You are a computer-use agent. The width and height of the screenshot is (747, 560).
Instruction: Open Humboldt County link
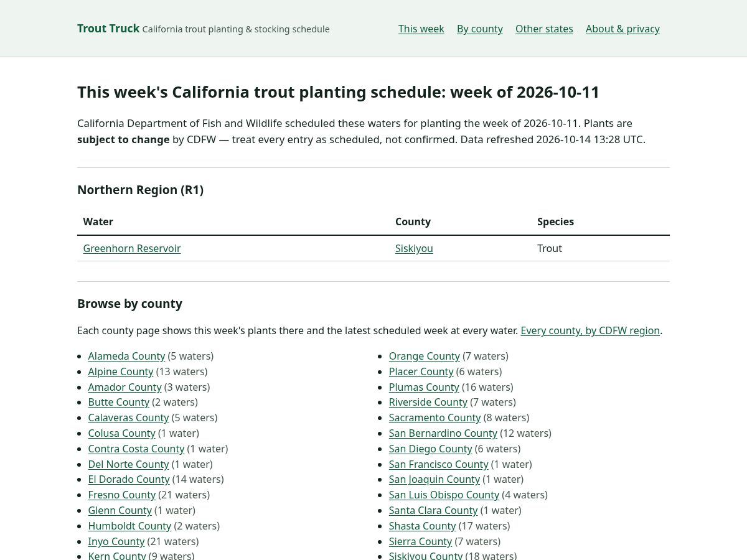tap(129, 526)
